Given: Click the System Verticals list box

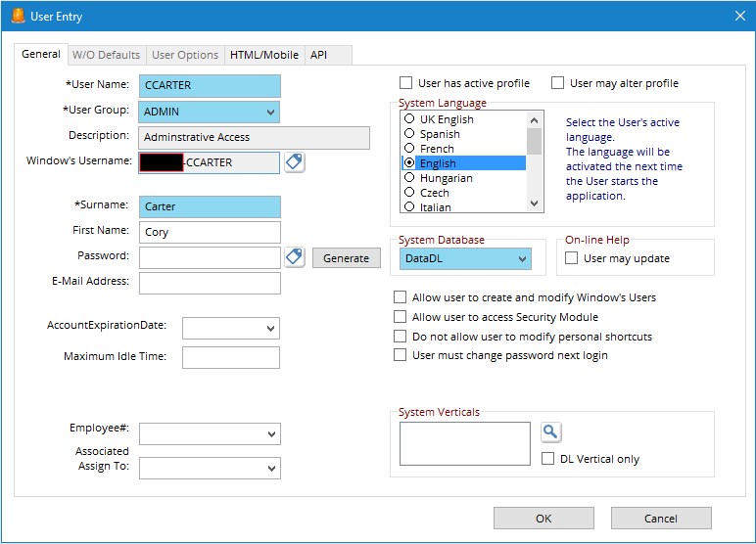Looking at the screenshot, I should (x=465, y=443).
